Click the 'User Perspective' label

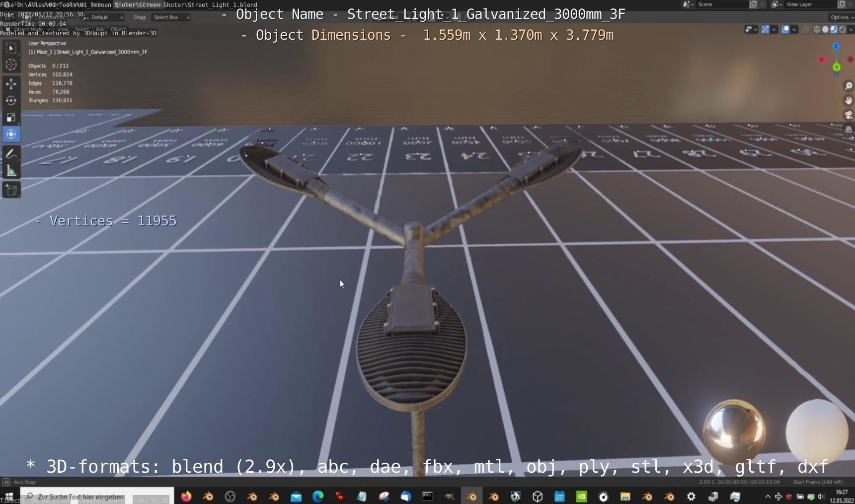(x=47, y=43)
